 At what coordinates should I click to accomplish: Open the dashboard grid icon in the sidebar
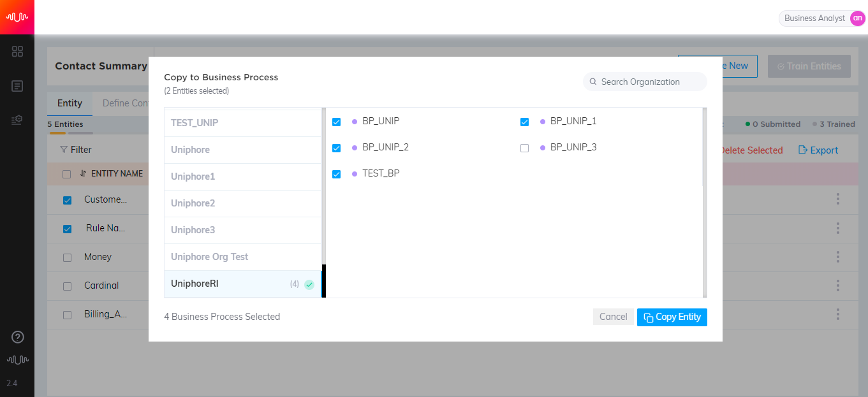[x=17, y=52]
